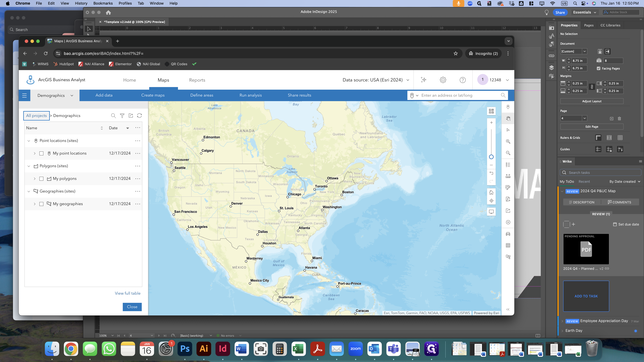
Task: Open the ArcGIS help question mark
Action: click(463, 80)
